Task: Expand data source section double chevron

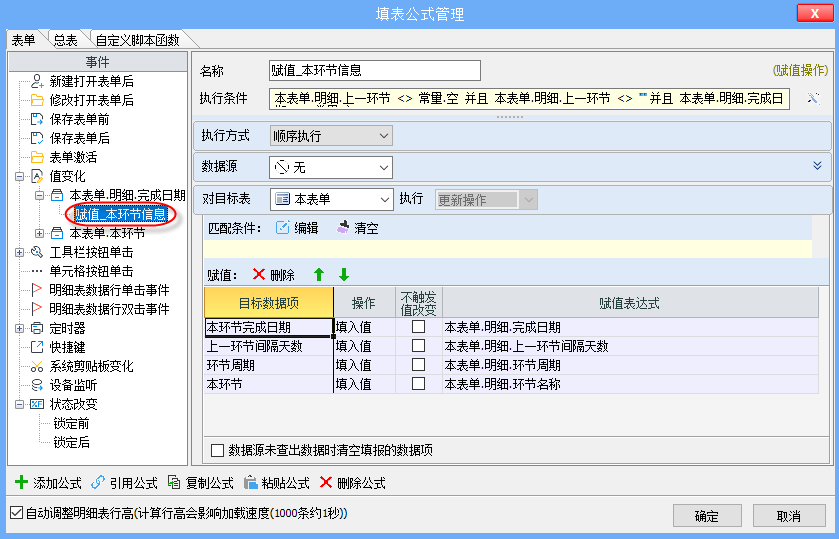Action: [817, 166]
